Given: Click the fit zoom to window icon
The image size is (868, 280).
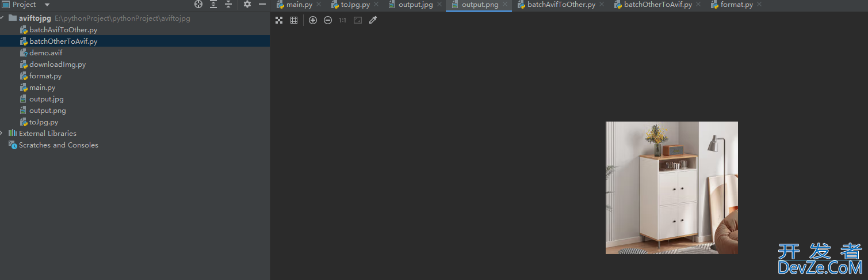Looking at the screenshot, I should [358, 20].
